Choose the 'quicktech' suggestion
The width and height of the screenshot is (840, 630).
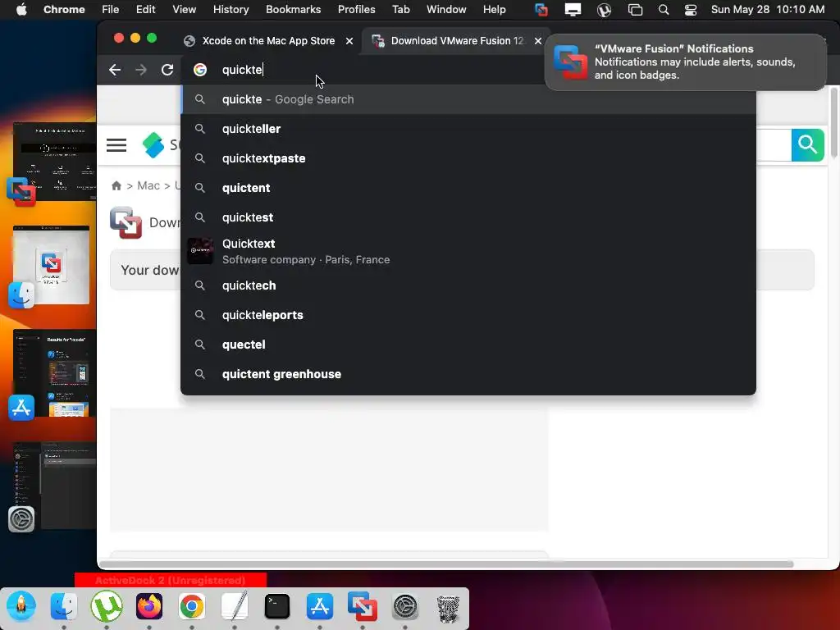pos(468,285)
